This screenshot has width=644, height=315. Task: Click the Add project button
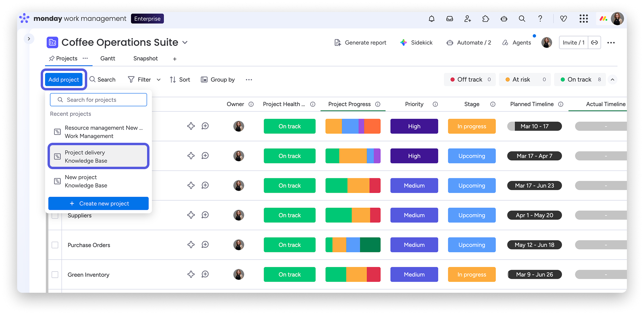(x=64, y=80)
